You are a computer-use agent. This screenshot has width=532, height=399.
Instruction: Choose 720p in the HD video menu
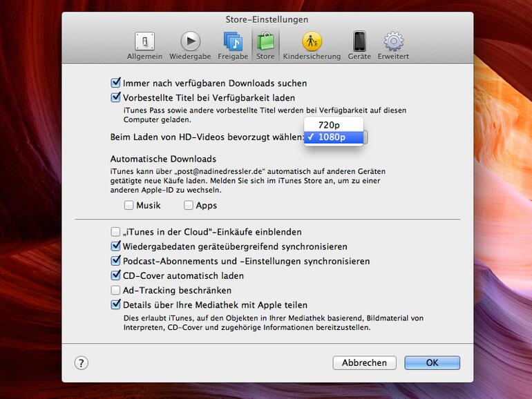(x=334, y=125)
